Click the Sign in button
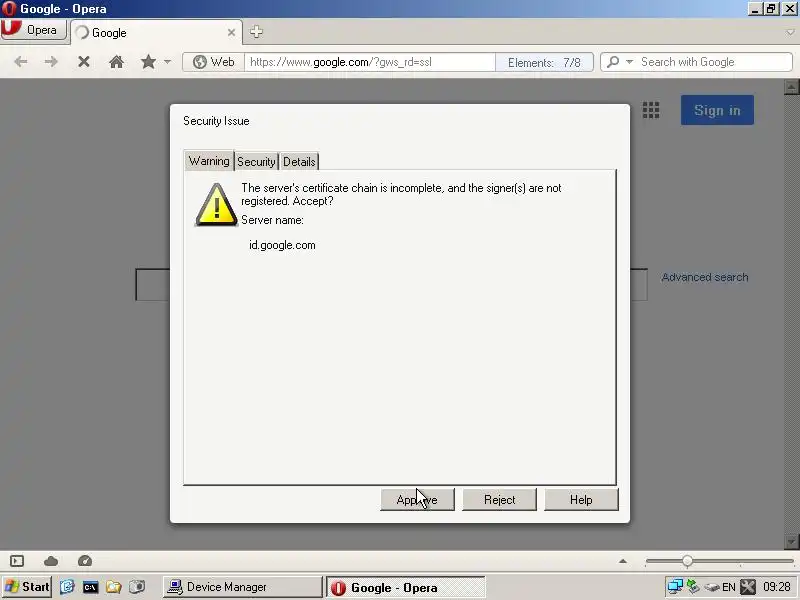This screenshot has height=600, width=800. 717,110
